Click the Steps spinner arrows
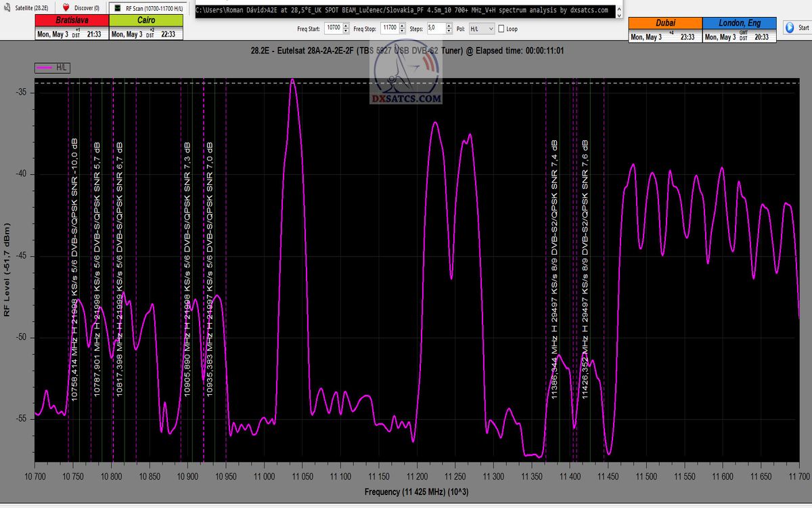812x508 pixels. (x=448, y=28)
